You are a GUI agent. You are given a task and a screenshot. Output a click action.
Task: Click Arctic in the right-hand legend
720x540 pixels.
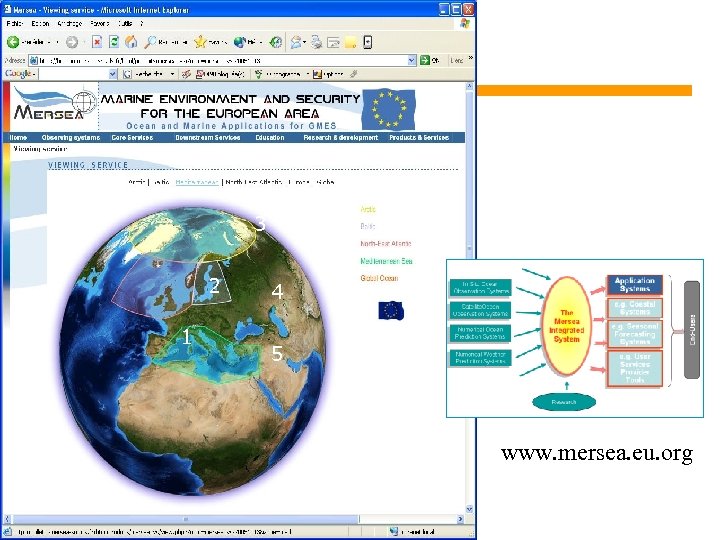pyautogui.click(x=368, y=209)
